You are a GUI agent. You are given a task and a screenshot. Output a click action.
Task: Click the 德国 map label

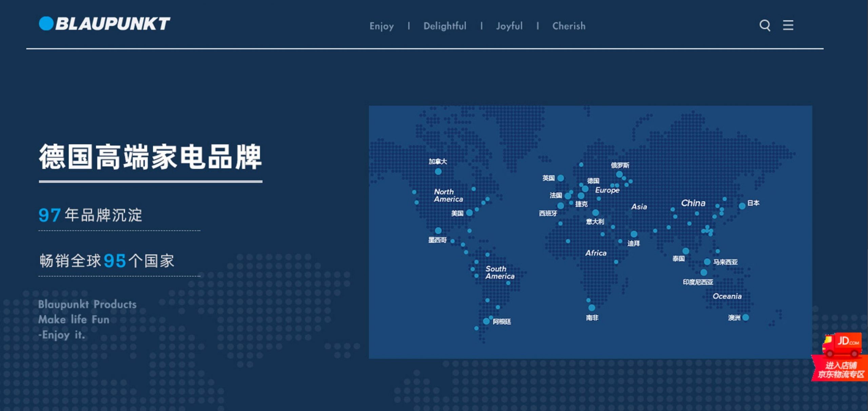coord(593,181)
